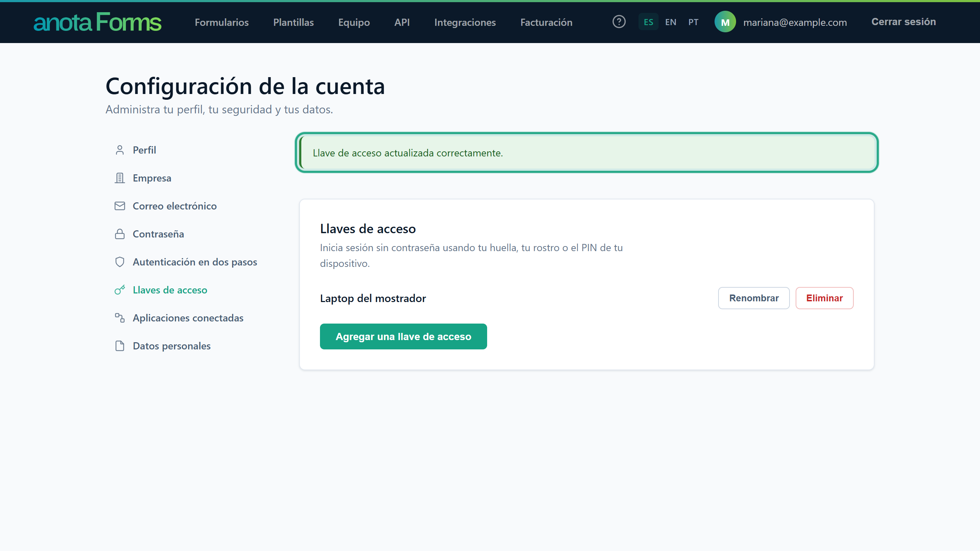
Task: Click Agregar una llave de acceso
Action: tap(403, 336)
